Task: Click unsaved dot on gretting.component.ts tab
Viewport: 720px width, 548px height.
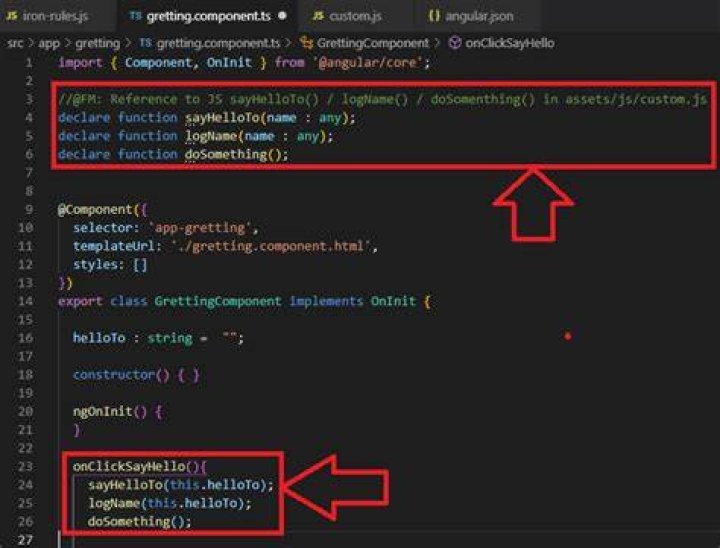Action: click(x=282, y=16)
